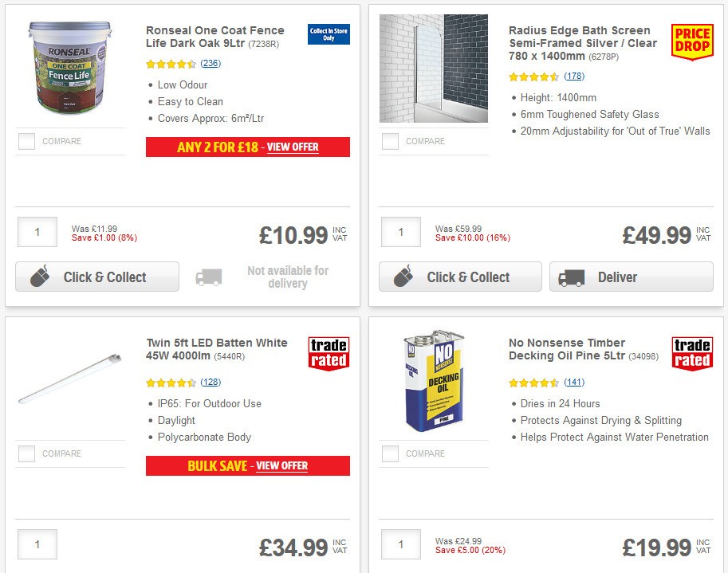Screen dimensions: 728x573
Task: Click the Collect In Store Only badge
Action: tap(329, 35)
